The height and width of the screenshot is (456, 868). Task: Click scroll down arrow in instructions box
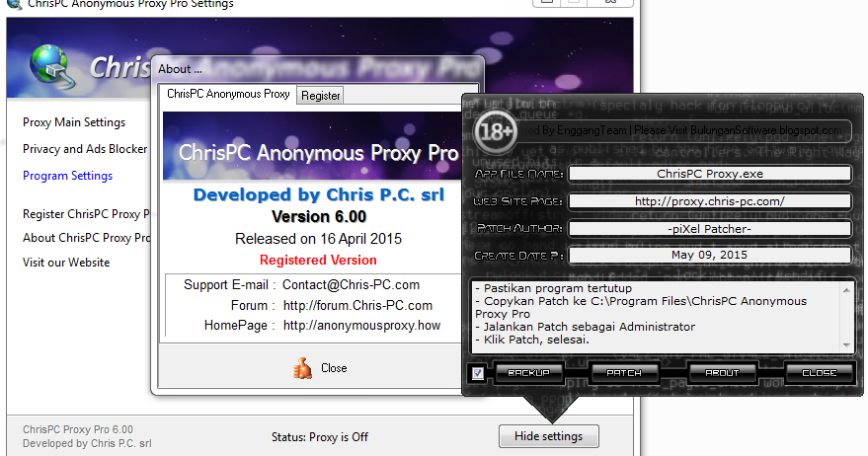click(x=846, y=344)
